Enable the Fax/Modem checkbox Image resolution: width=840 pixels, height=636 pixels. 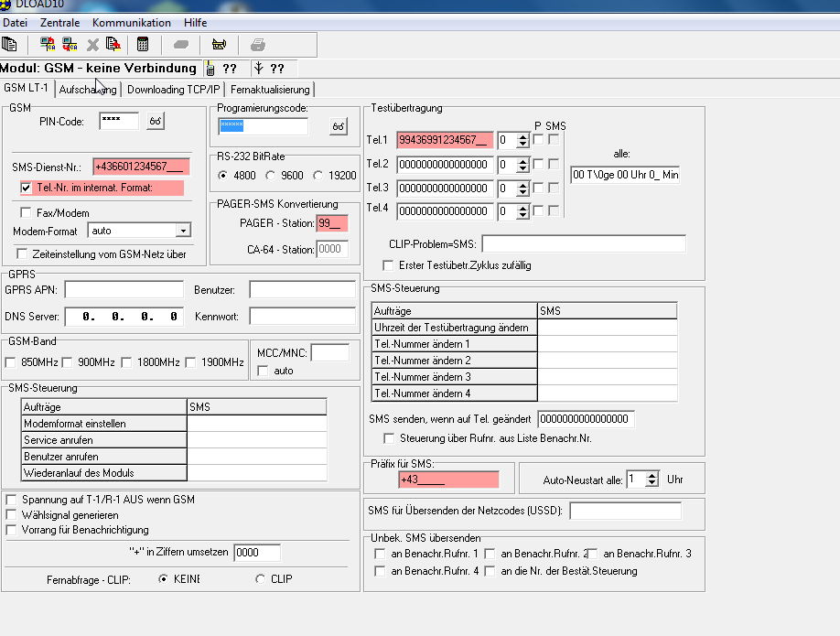[x=26, y=212]
